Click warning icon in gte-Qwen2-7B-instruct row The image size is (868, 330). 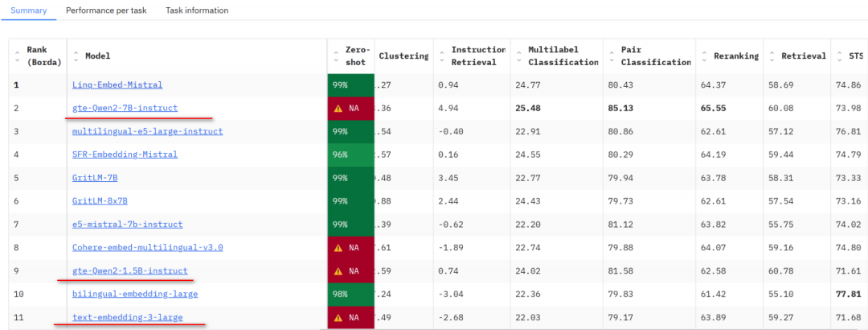[338, 108]
